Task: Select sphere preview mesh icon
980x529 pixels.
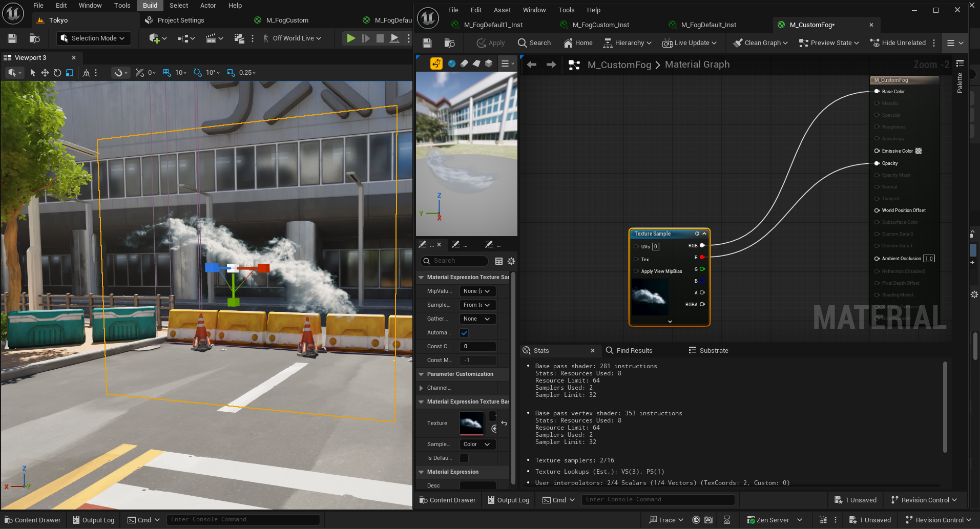Action: (452, 64)
